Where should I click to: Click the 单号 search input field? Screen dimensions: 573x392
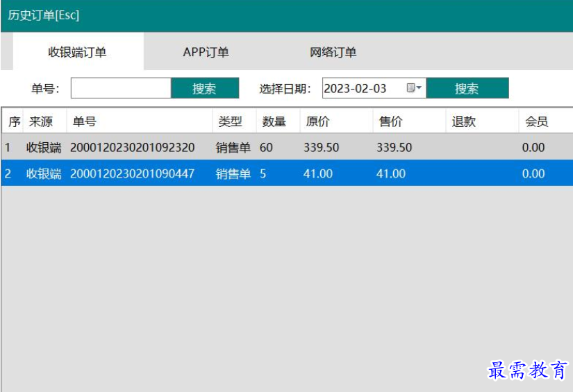point(121,88)
